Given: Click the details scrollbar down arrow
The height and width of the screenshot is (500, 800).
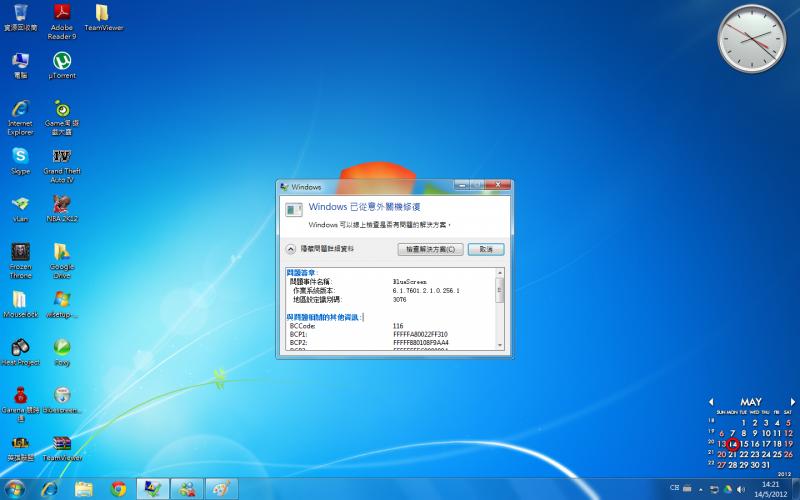Looking at the screenshot, I should [x=500, y=345].
